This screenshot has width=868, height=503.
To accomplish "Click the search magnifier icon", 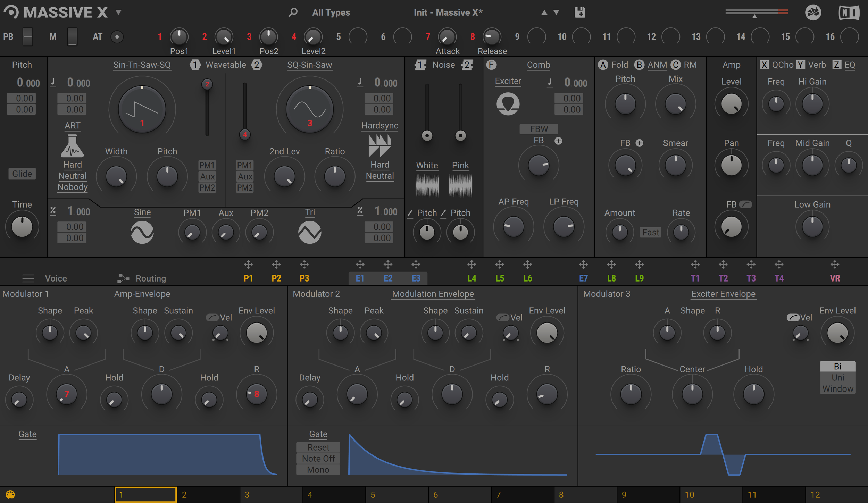I will [x=293, y=12].
